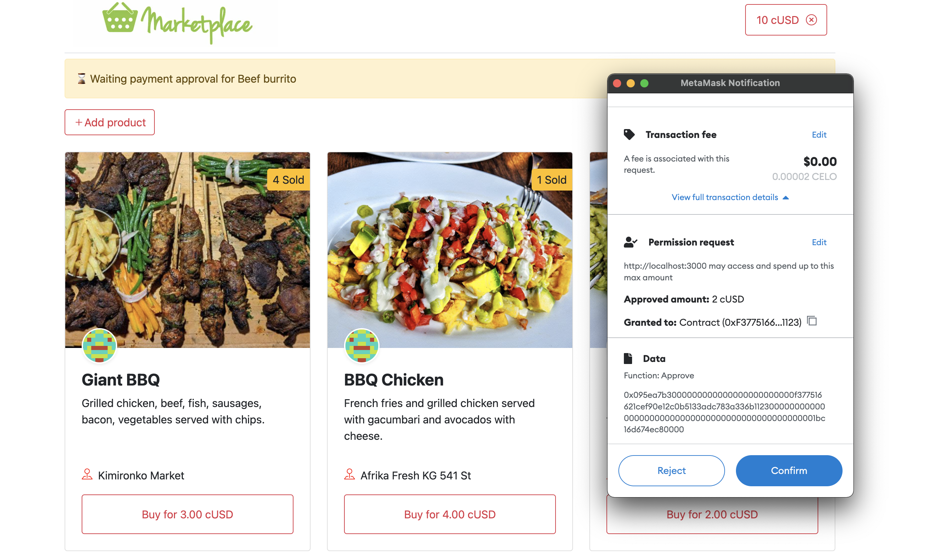Click the Afrika Fresh location pin icon

350,474
